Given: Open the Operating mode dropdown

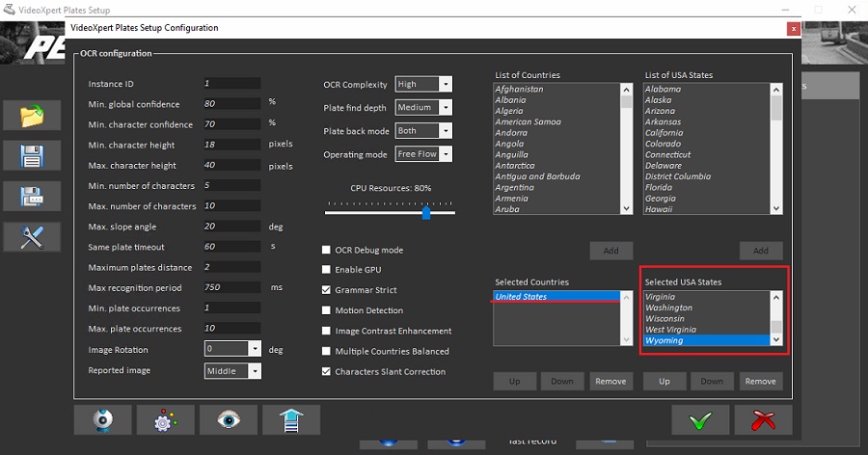Looking at the screenshot, I should click(x=446, y=154).
